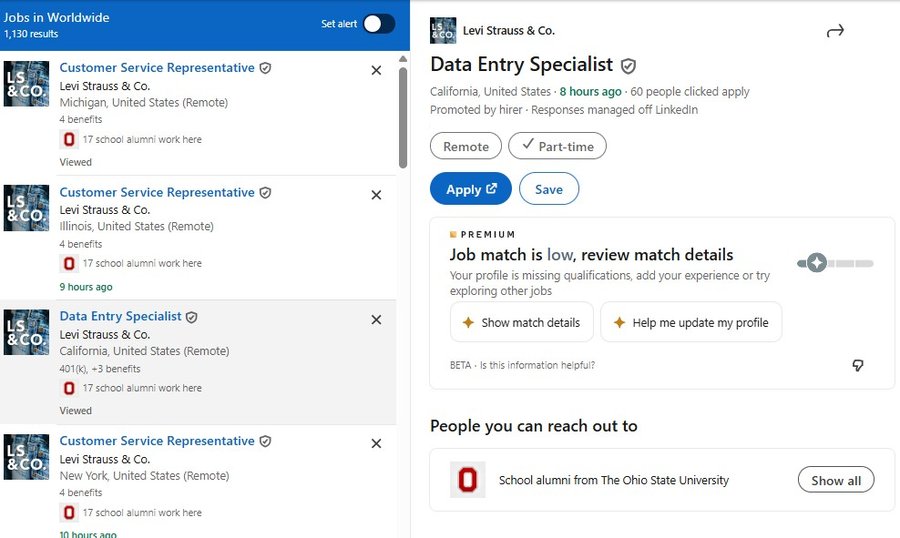Viewport: 900px width, 538px height.
Task: Click verified badge next to Data Entry Specialist in list
Action: 192,317
